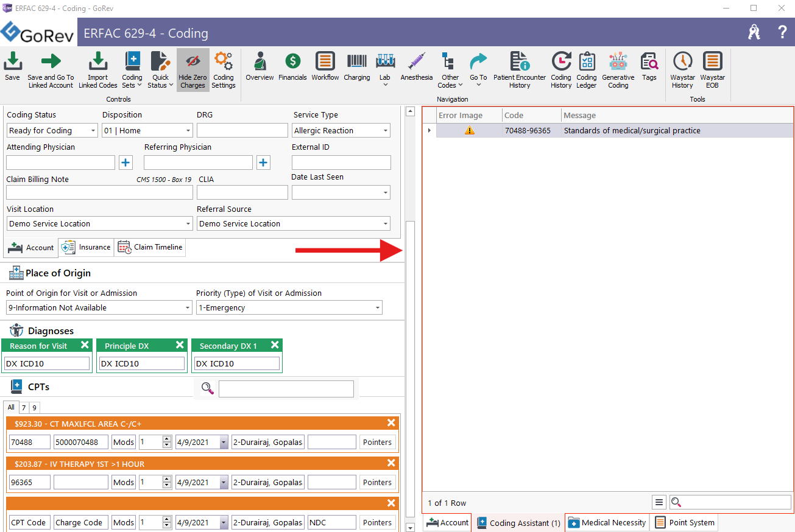Remove the Principle DX diagnosis
This screenshot has height=532, width=795.
(180, 345)
